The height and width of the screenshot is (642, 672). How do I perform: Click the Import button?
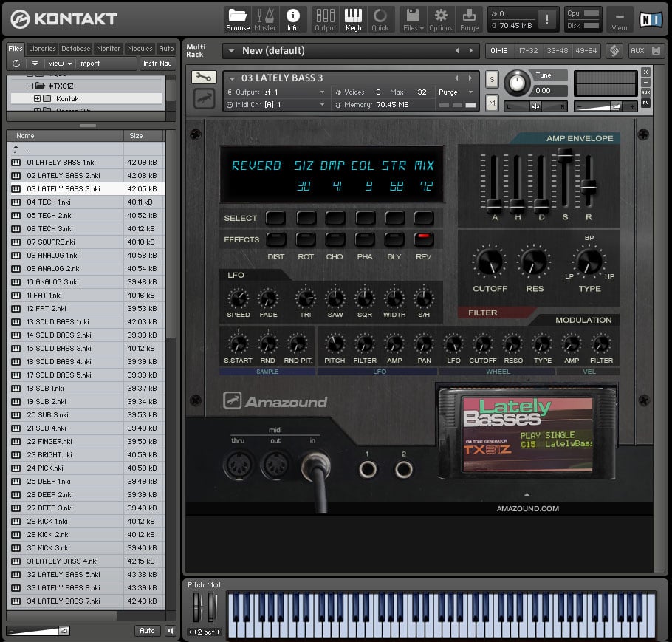(89, 64)
